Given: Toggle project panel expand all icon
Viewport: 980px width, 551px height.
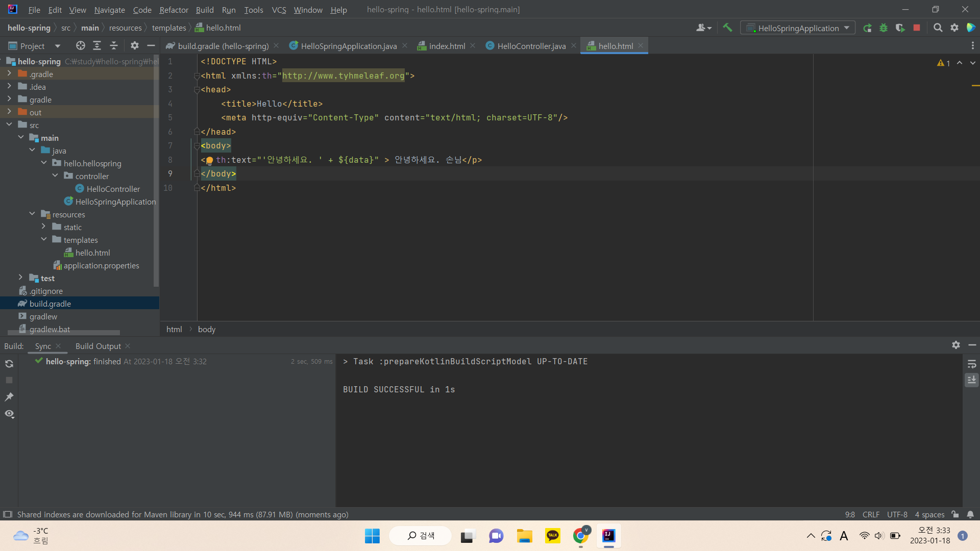Looking at the screenshot, I should [97, 45].
